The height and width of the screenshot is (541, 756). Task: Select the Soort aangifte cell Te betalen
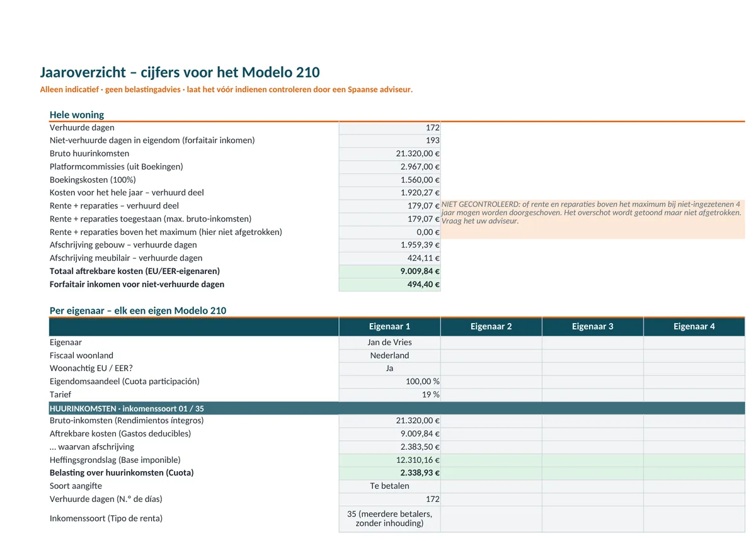coord(390,486)
